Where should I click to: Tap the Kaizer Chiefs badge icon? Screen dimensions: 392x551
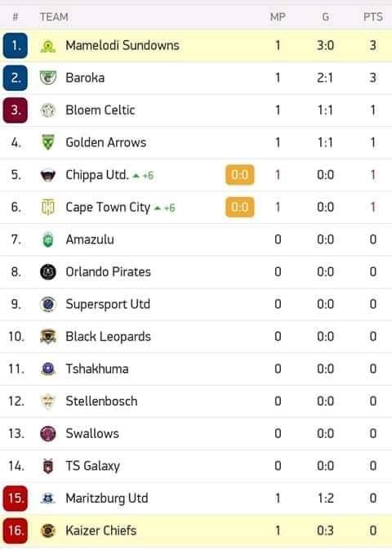click(48, 531)
